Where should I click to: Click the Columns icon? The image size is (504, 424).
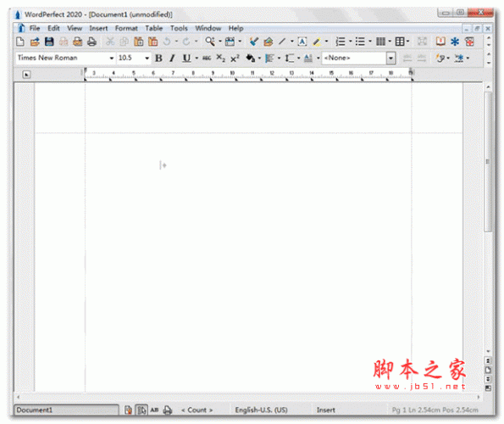tap(380, 42)
